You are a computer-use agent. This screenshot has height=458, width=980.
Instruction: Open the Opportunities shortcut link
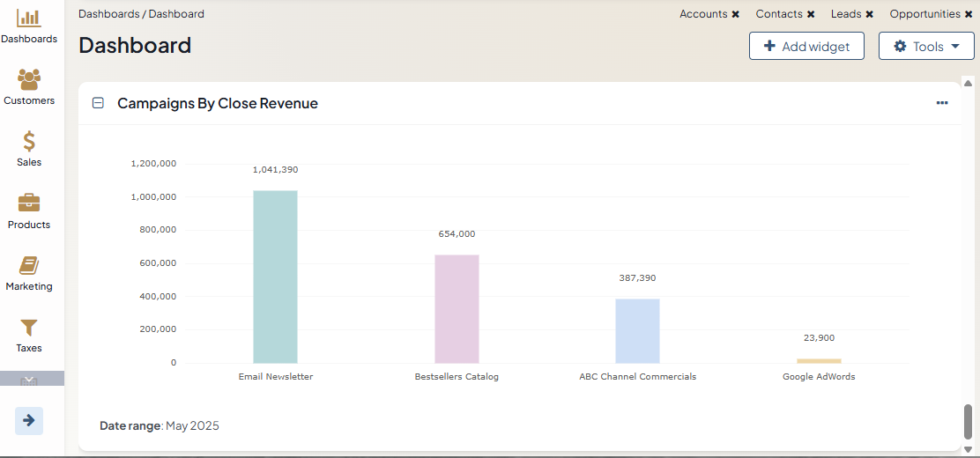924,14
